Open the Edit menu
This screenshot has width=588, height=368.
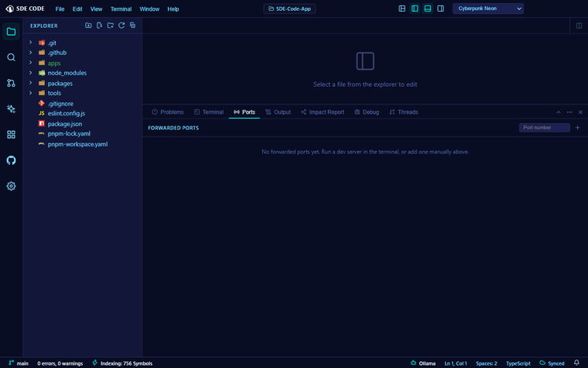pos(77,9)
